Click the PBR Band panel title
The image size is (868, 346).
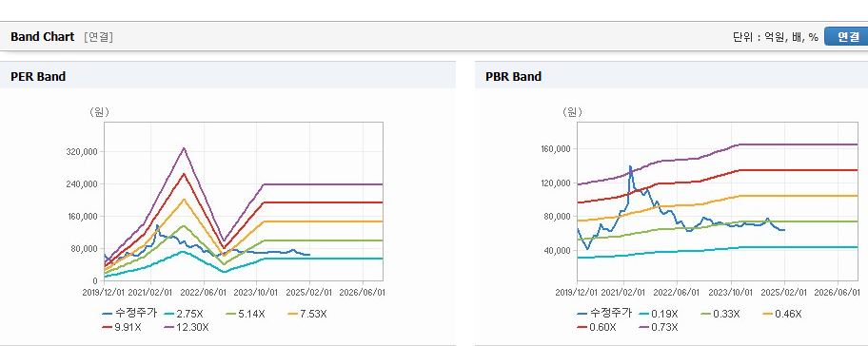[513, 77]
